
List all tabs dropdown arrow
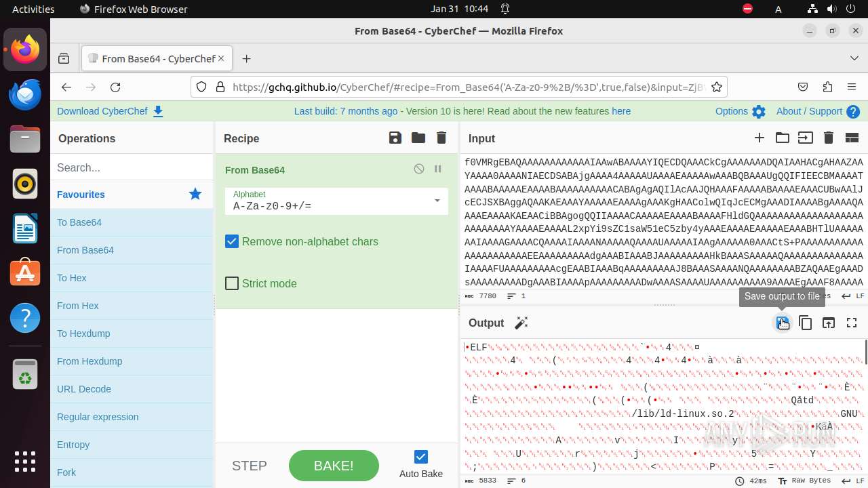854,59
